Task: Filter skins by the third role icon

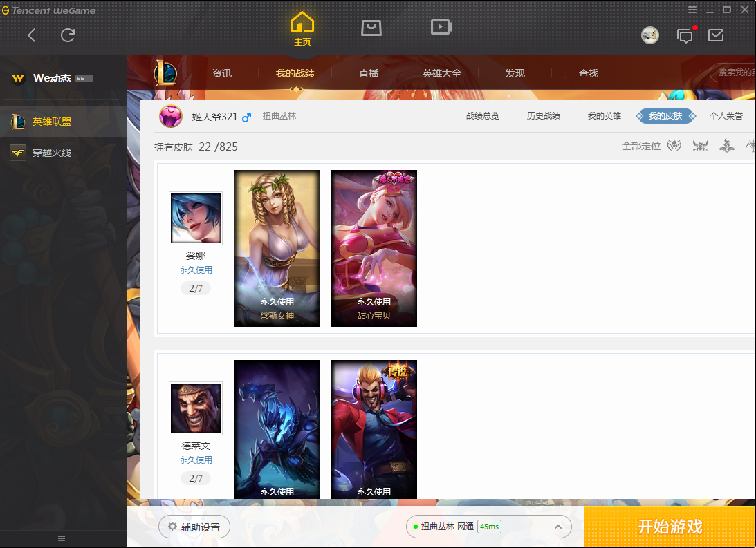Action: (726, 145)
